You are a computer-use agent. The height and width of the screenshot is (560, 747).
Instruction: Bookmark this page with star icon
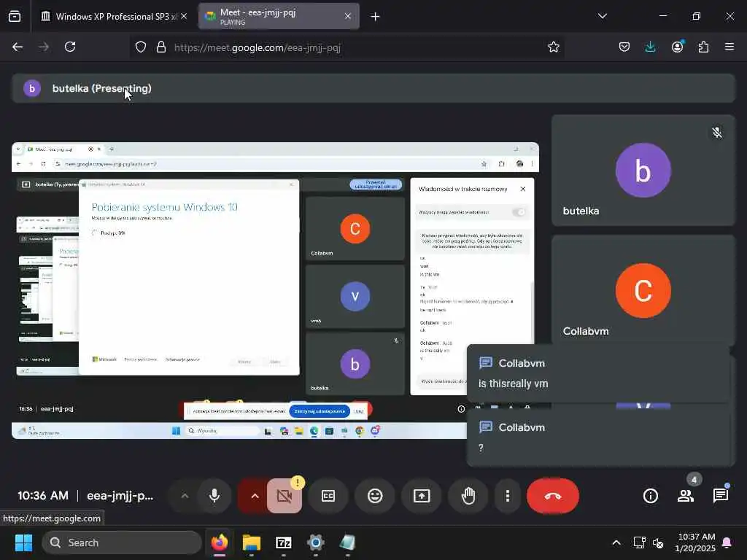tap(553, 47)
